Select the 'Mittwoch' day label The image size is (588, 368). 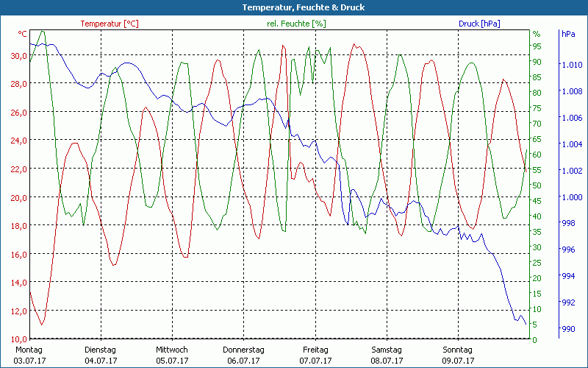(172, 350)
